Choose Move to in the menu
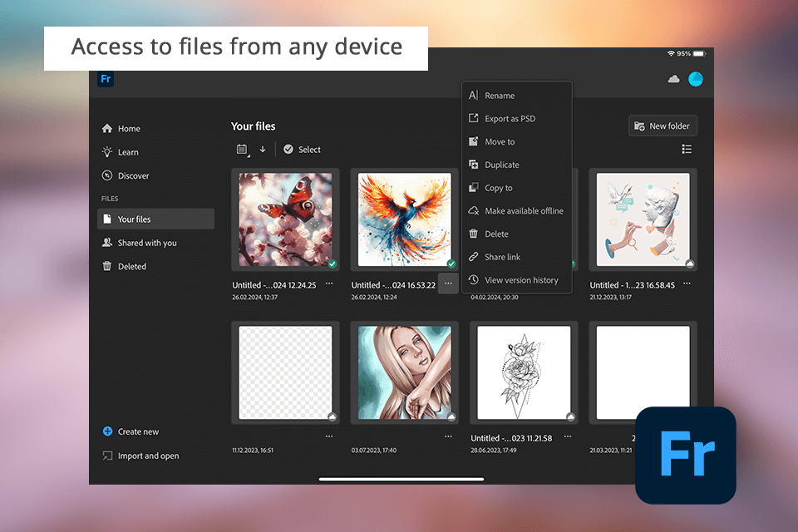The image size is (798, 532). click(517, 141)
